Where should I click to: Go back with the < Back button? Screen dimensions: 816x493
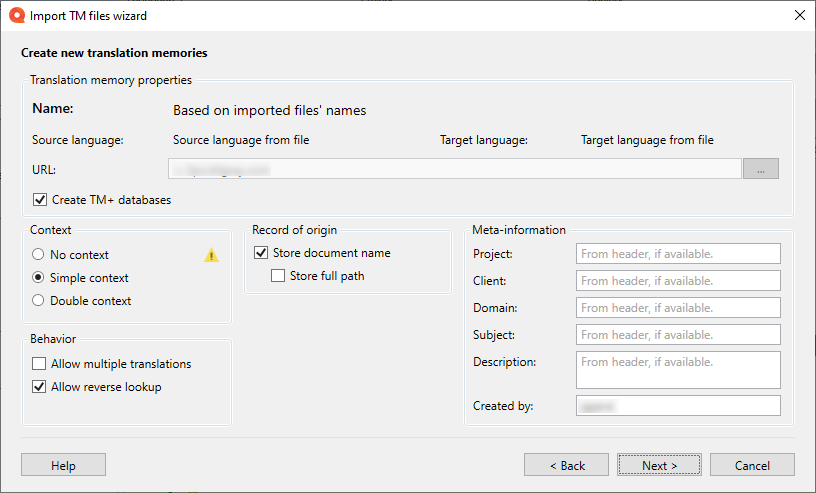tap(566, 465)
